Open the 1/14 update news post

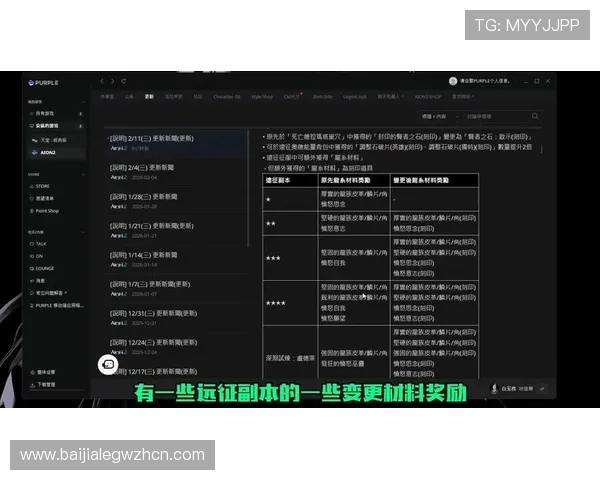pyautogui.click(x=176, y=259)
